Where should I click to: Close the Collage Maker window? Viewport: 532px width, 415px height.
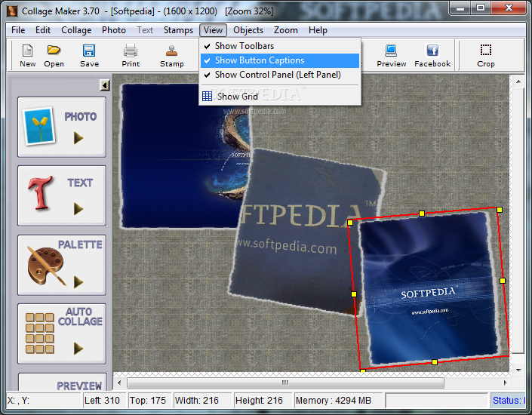(509, 8)
